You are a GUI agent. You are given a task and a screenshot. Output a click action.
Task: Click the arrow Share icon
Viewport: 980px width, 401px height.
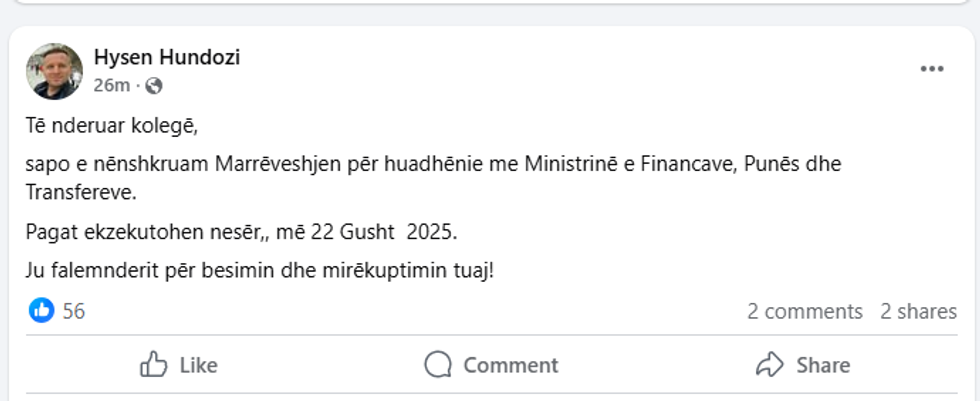tap(769, 365)
